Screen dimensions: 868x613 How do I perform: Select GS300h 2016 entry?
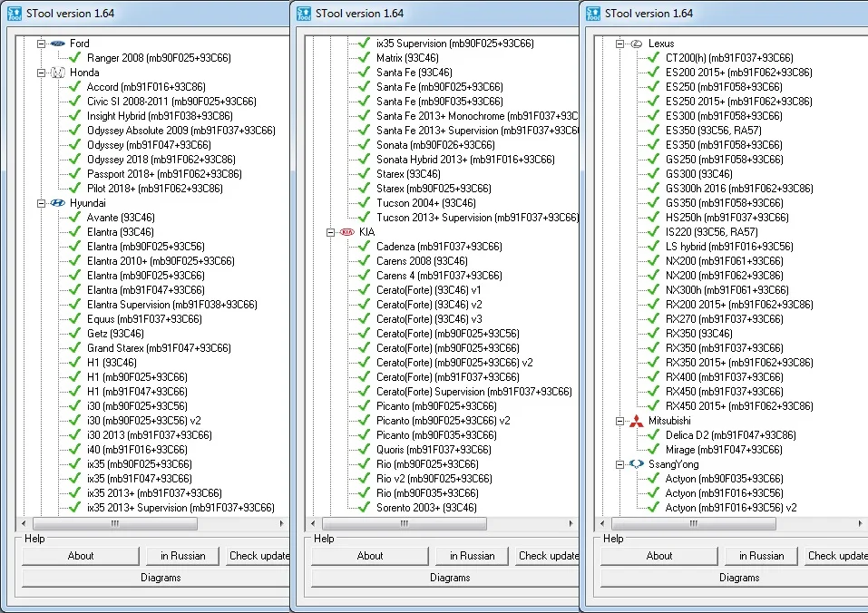point(739,189)
